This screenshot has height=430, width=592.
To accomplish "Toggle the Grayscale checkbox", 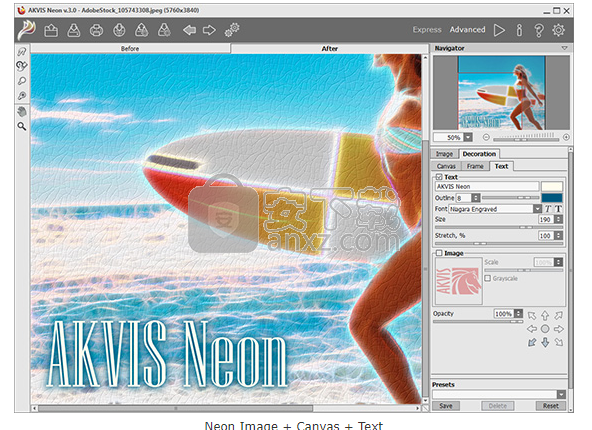I will 487,278.
